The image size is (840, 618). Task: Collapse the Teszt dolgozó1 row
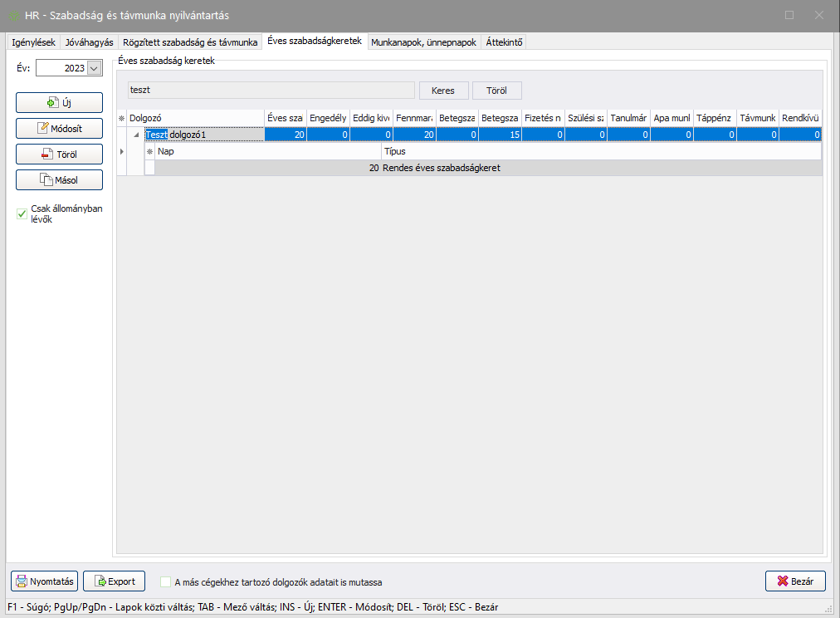point(136,135)
